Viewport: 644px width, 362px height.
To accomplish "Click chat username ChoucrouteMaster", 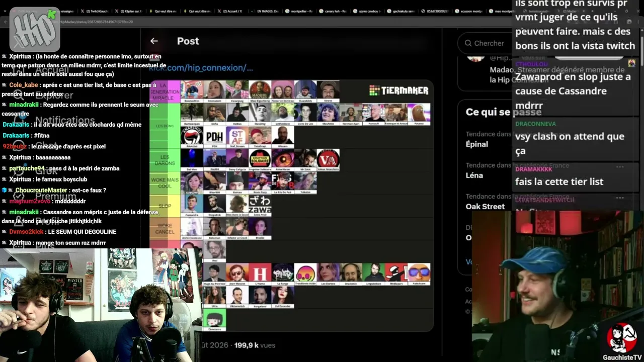I will (x=41, y=191).
